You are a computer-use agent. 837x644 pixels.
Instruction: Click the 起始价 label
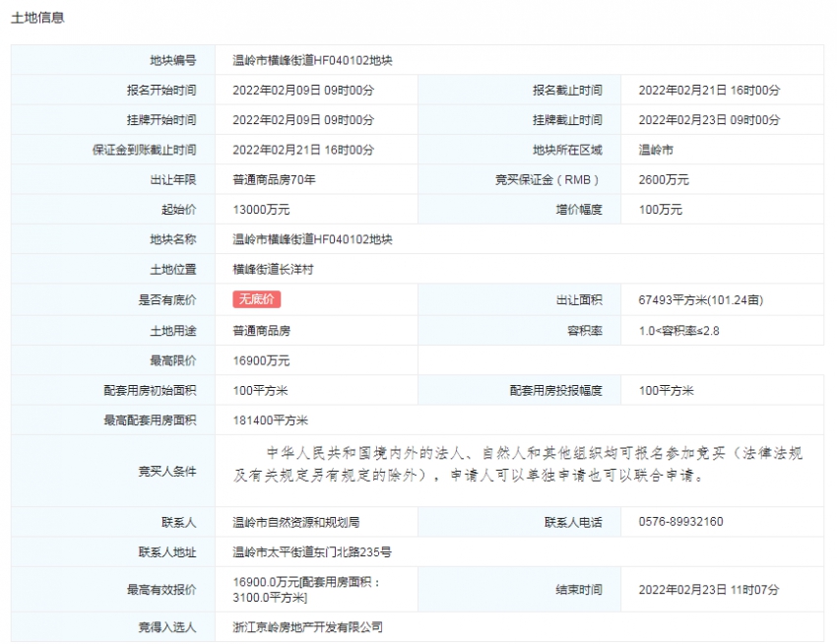click(179, 210)
